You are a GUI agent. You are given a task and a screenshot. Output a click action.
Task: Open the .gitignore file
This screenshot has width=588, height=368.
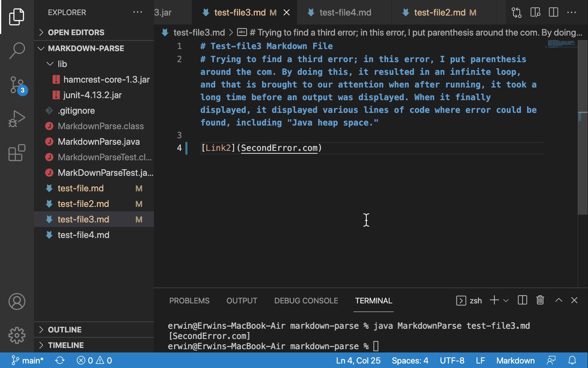pos(94,110)
